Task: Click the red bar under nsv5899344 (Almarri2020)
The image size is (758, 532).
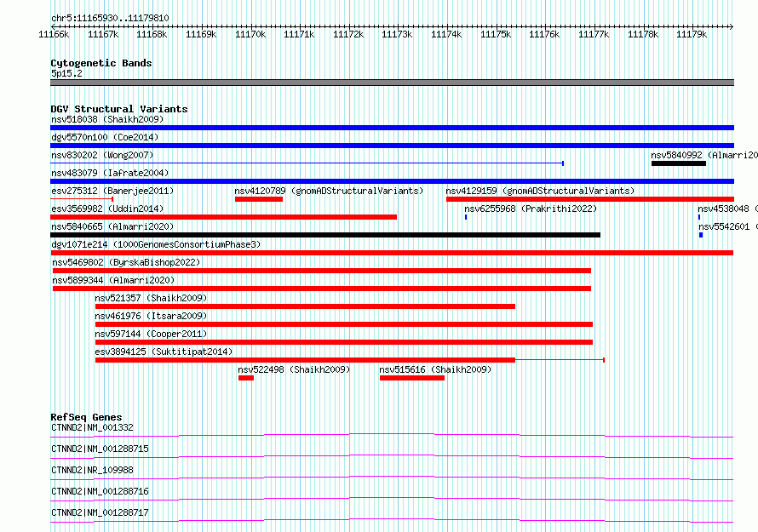Action: click(322, 289)
